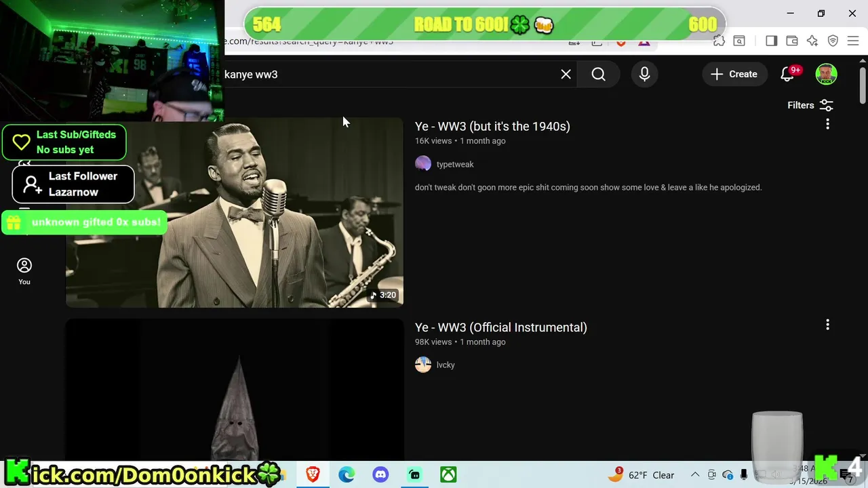Image resolution: width=868 pixels, height=488 pixels.
Task: Open 'Ye - WW3 (Official Instrumental)' title
Action: tap(501, 327)
